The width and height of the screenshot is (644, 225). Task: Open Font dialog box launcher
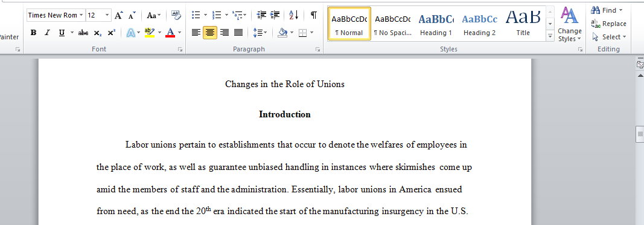[180, 50]
